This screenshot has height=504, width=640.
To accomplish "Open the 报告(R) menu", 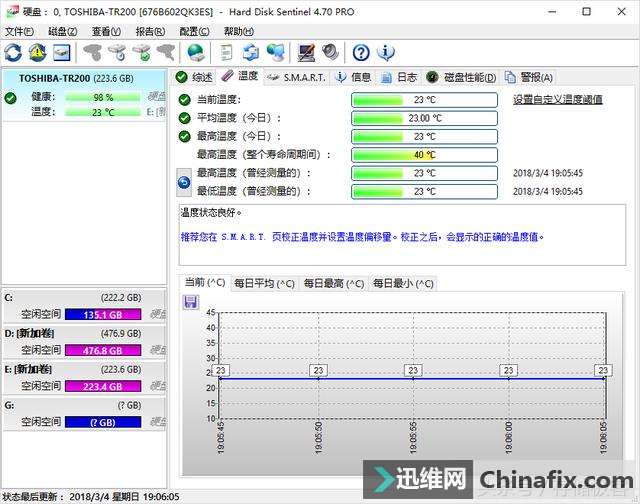I will (x=150, y=31).
